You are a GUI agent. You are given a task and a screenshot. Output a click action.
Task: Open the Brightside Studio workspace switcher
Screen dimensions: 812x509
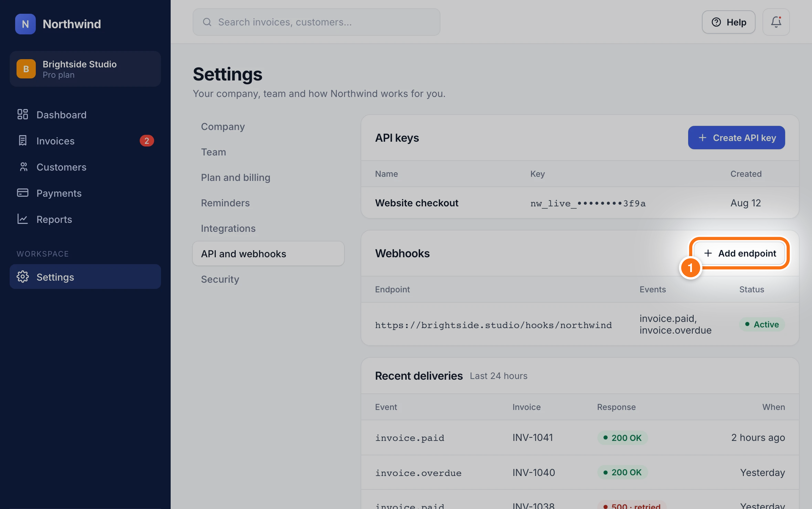tap(85, 69)
